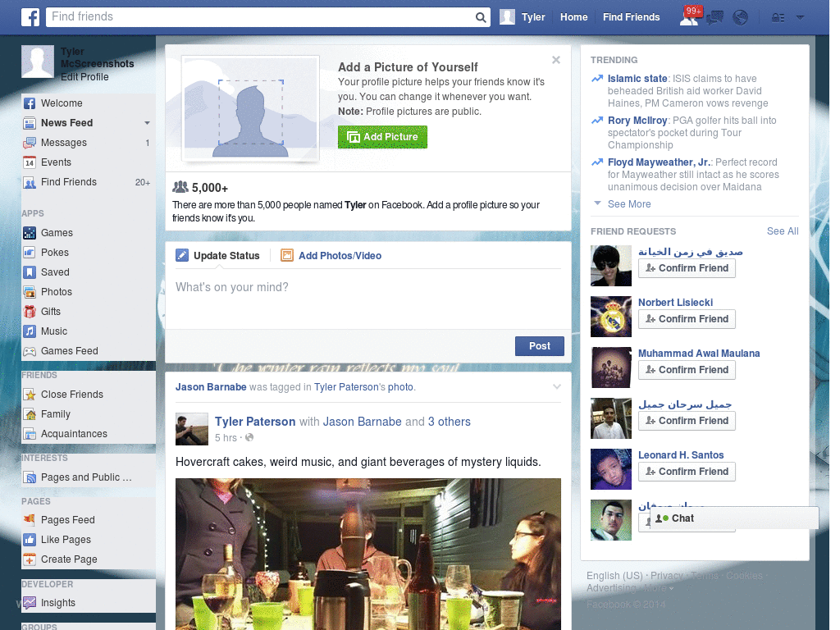The height and width of the screenshot is (630, 840).
Task: Click the Create Page plus icon
Action: click(30, 559)
